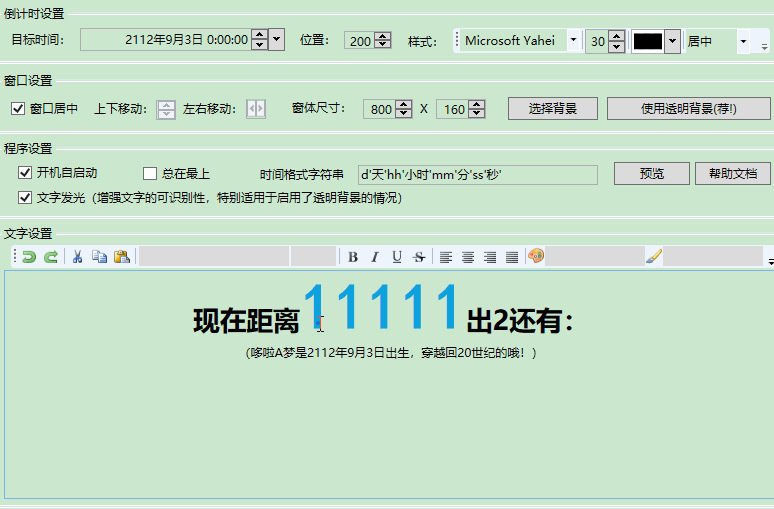Viewport: 774px width, 509px height.
Task: Toggle the 窗口居中 checkbox
Action: tap(18, 108)
